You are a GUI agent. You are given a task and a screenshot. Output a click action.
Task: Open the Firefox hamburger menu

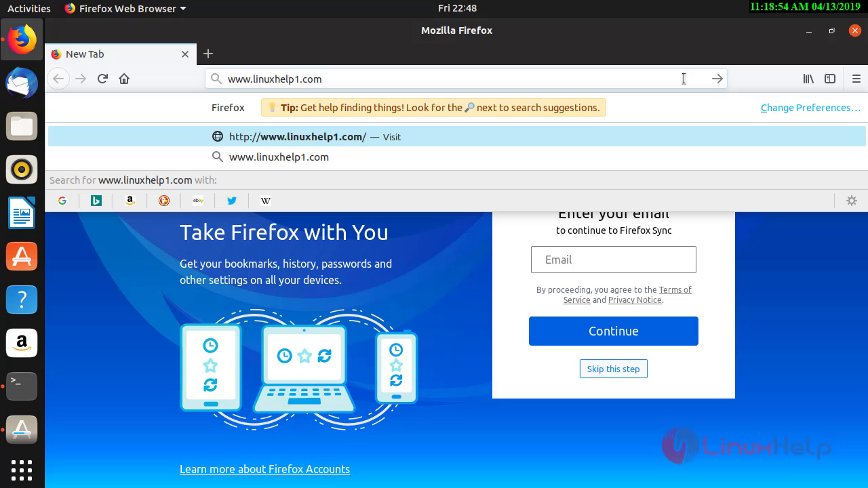(x=856, y=79)
